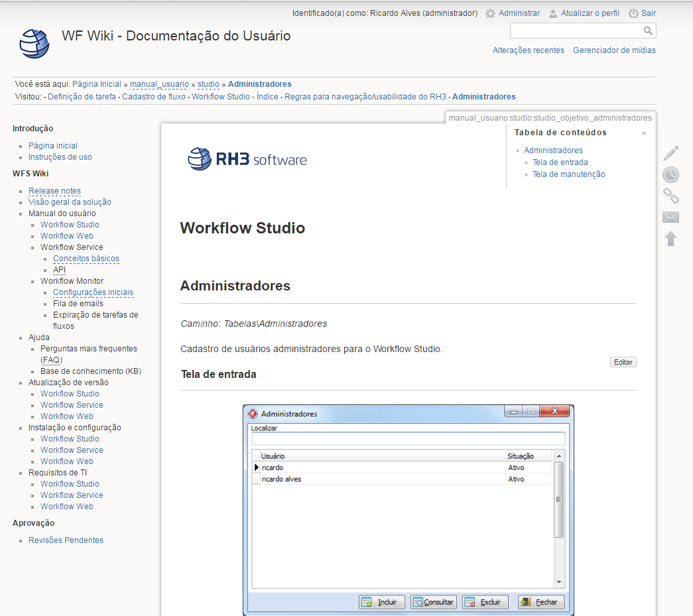The height and width of the screenshot is (616, 693).
Task: Click the Administradores window screenshot image
Action: tap(408, 510)
